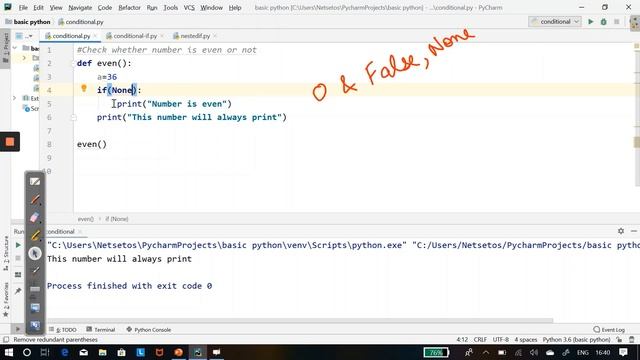640x360 pixels.
Task: Open the run configuration dropdown labeled conditional
Action: [x=555, y=22]
